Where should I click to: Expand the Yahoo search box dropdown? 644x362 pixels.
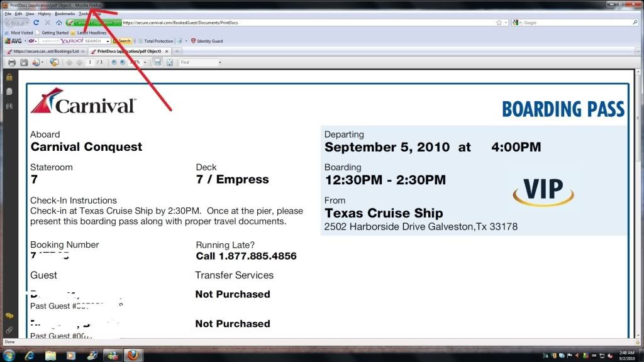108,41
